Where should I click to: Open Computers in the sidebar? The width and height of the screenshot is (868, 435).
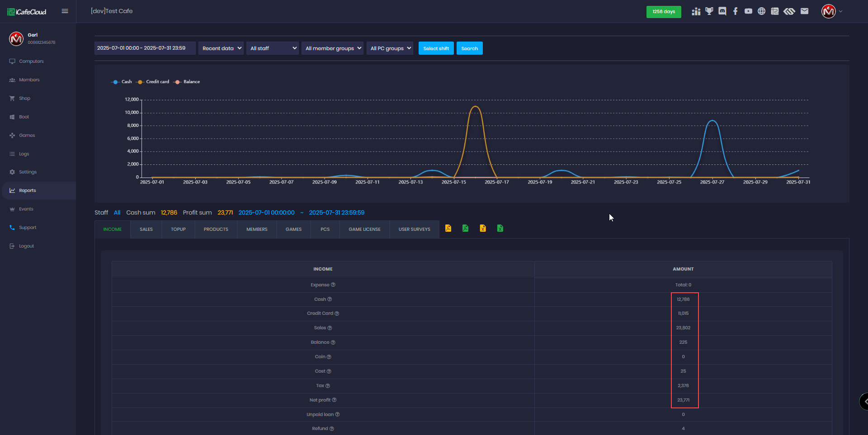point(31,61)
